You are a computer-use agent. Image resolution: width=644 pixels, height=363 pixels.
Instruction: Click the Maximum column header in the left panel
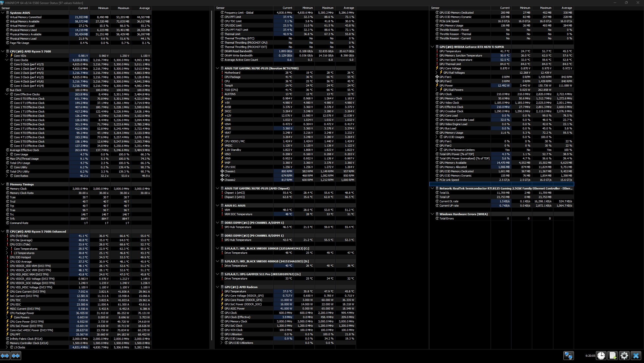pyautogui.click(x=123, y=8)
